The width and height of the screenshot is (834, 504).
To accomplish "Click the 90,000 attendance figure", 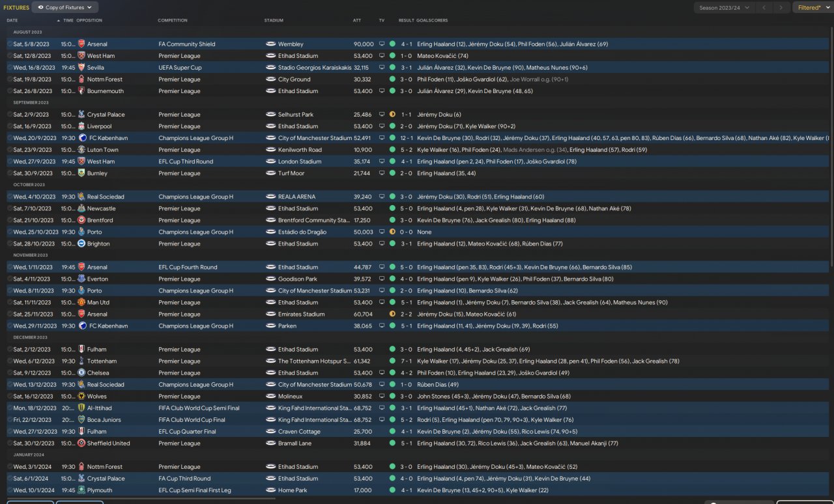I will (364, 44).
